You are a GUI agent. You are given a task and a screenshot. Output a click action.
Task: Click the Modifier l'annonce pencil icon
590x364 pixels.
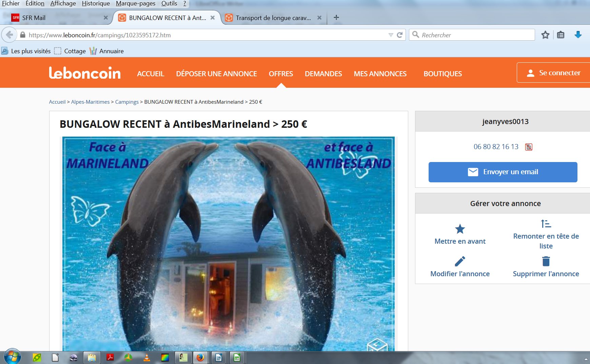(x=460, y=261)
